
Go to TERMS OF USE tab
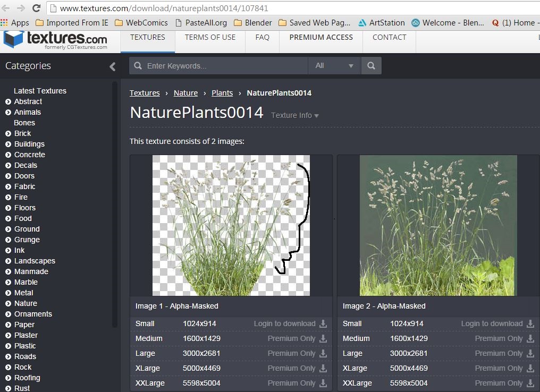click(210, 38)
